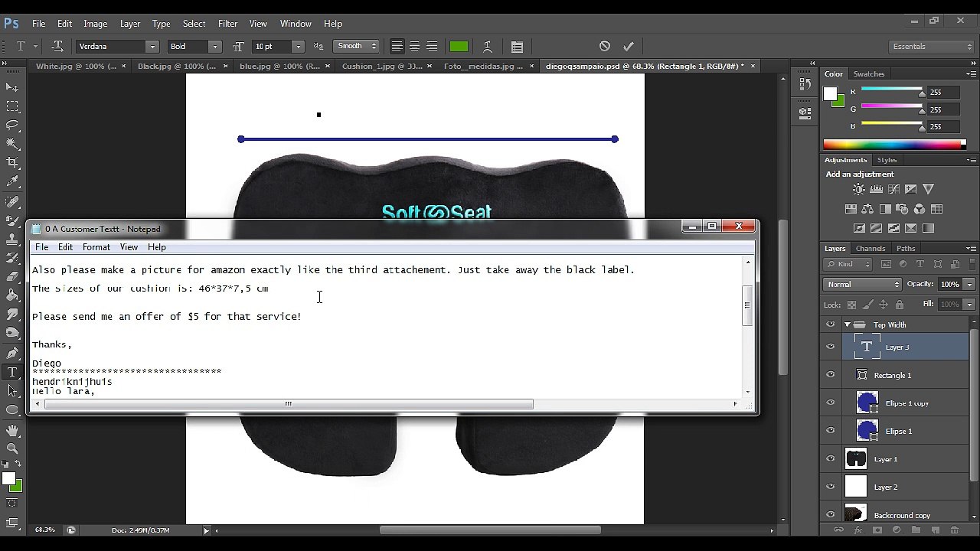The image size is (980, 551).
Task: Collapse the Top Width layer group
Action: click(848, 324)
